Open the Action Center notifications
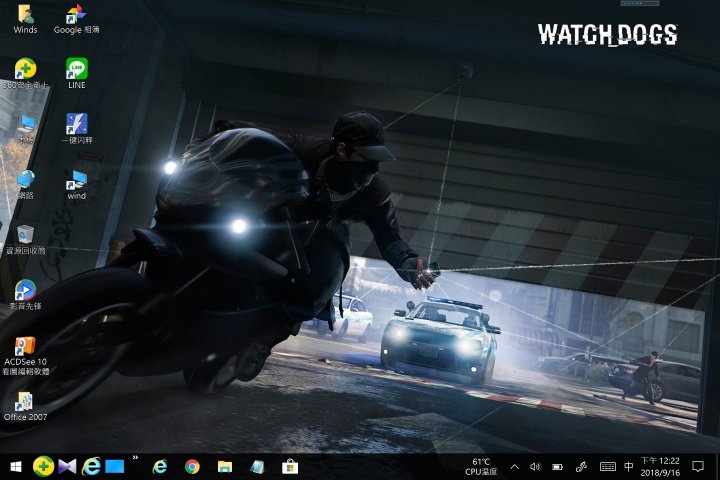This screenshot has height=480, width=720. [698, 467]
